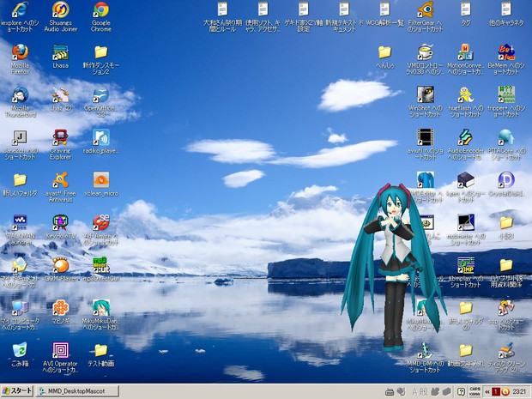
Task: Select the avast! Free Antivirus icon
Action: [x=60, y=180]
